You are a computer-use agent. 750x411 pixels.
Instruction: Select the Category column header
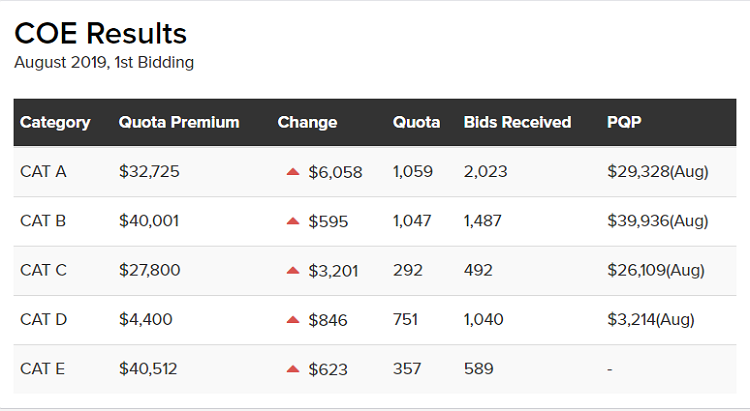55,122
